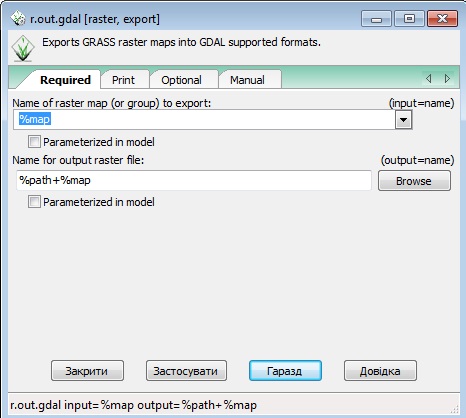
Task: Click the dice icon in the title bar
Action: pos(18,19)
